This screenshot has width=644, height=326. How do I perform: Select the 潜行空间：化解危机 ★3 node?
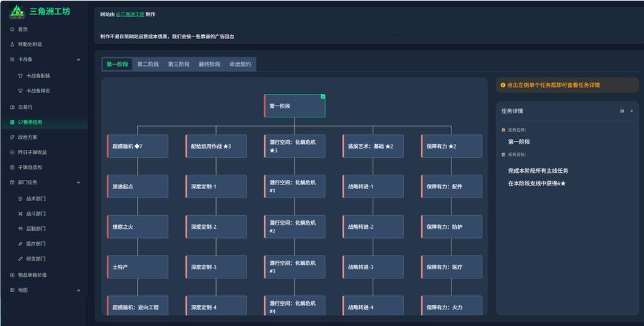pos(294,146)
